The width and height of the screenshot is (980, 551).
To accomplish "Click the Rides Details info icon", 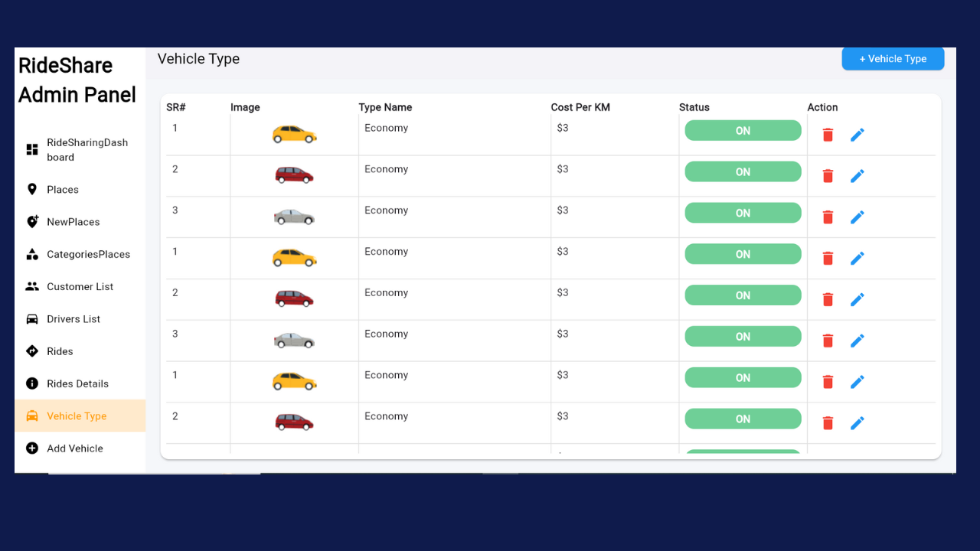I will (x=32, y=383).
